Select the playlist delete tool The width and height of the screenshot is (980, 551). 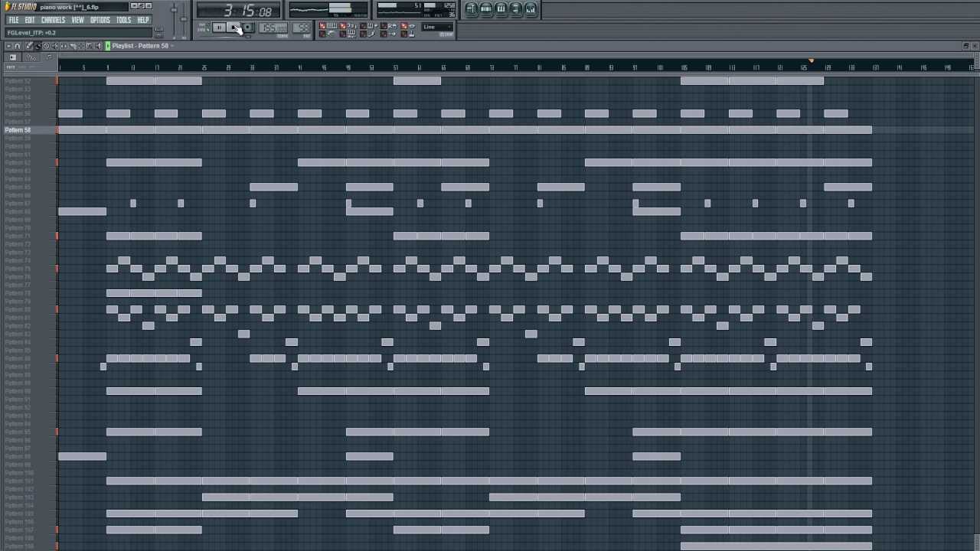[47, 46]
